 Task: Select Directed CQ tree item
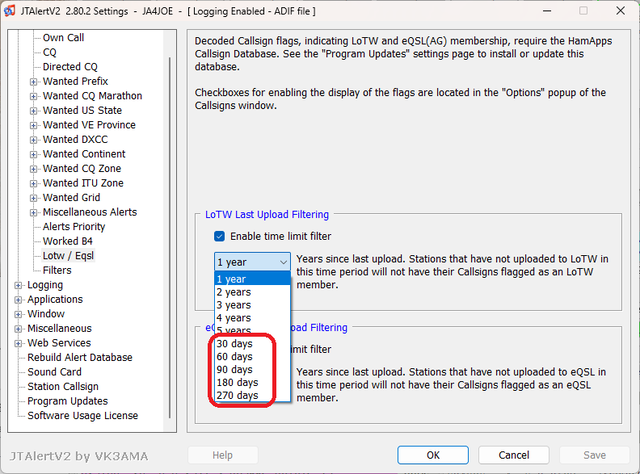[x=70, y=67]
